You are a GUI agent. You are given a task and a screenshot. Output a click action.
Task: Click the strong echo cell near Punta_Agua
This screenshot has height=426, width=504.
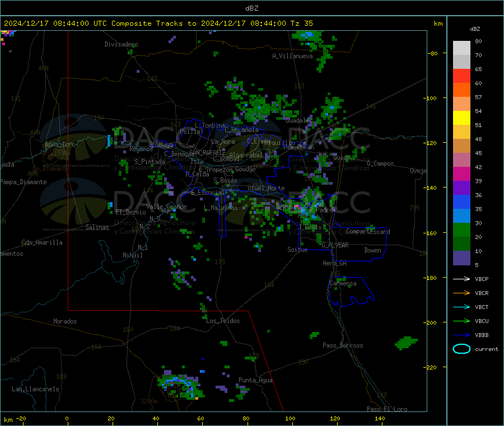click(x=180, y=386)
